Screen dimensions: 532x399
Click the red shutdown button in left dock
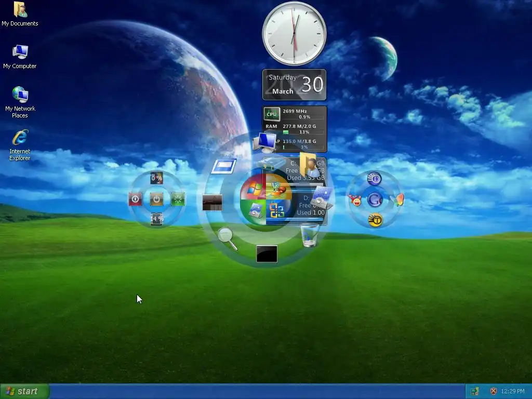click(x=135, y=199)
